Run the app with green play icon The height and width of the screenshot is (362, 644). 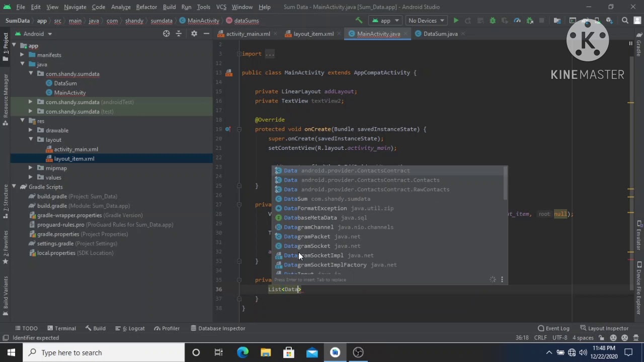tap(456, 21)
